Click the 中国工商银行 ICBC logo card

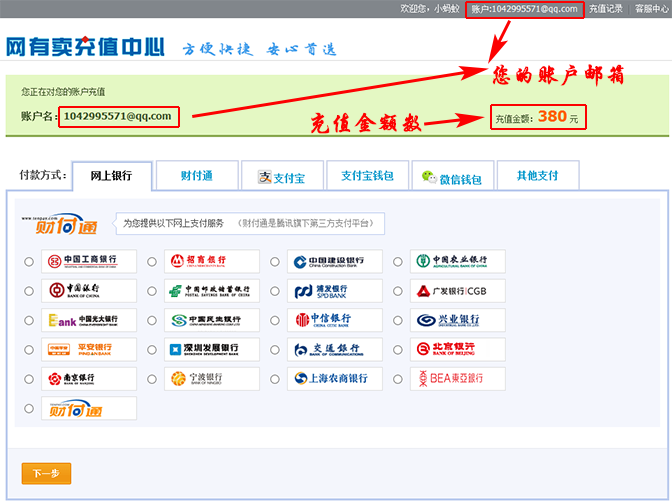pos(89,261)
